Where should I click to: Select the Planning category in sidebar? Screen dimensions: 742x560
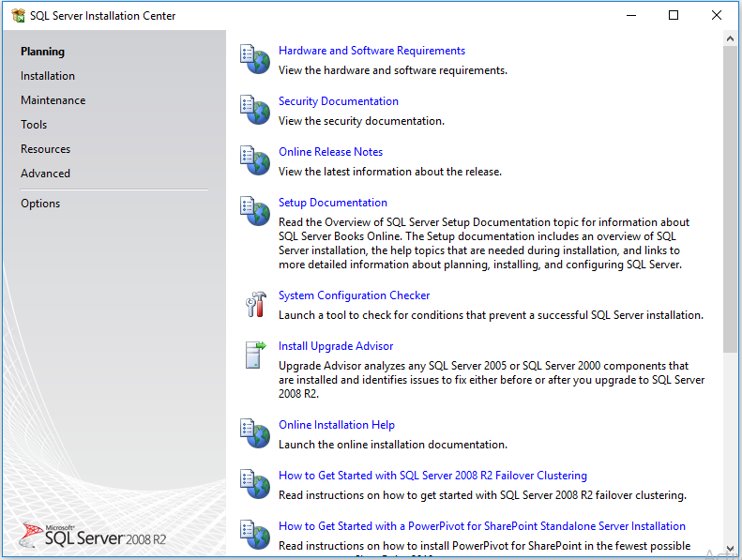(42, 52)
